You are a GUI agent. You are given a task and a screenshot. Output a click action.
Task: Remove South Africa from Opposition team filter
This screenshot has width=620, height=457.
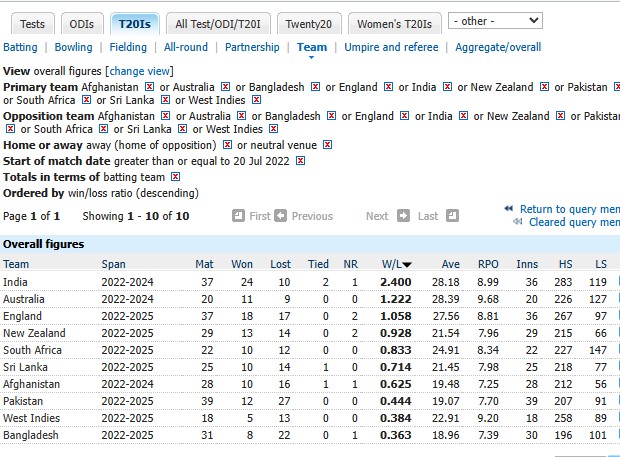click(104, 129)
